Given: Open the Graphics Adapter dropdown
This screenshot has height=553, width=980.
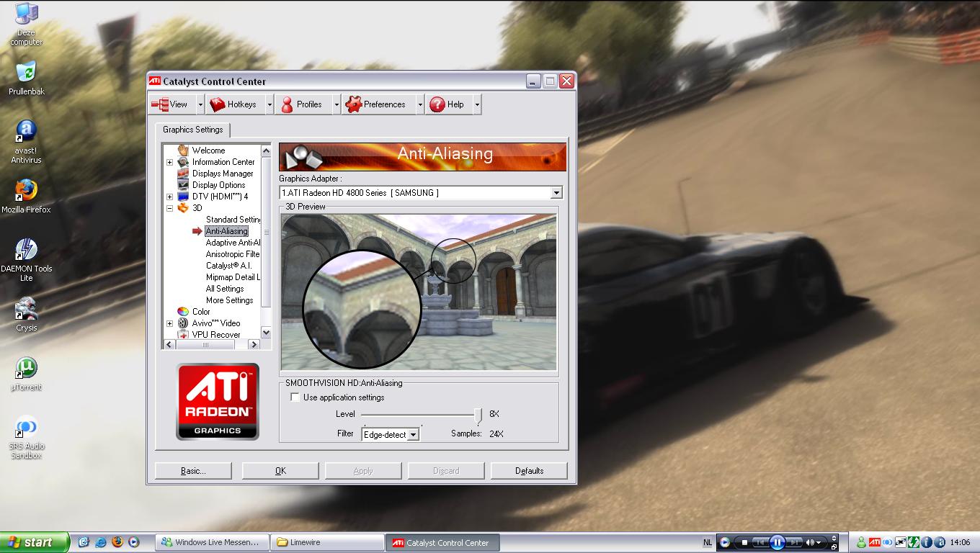Looking at the screenshot, I should pyautogui.click(x=556, y=193).
